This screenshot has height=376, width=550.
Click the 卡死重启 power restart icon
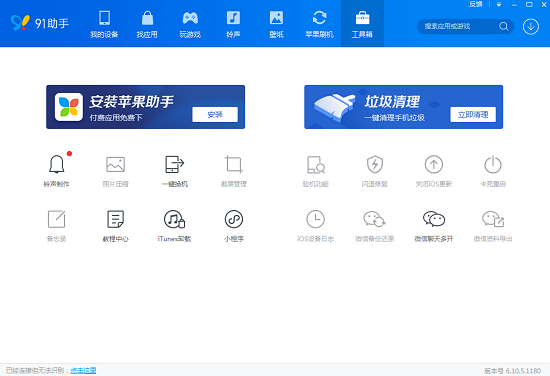(x=493, y=164)
